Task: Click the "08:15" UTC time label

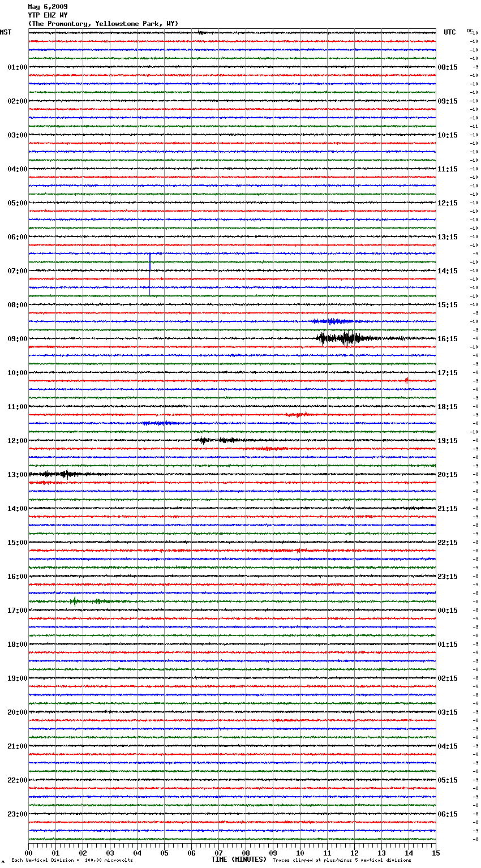Action: [448, 67]
